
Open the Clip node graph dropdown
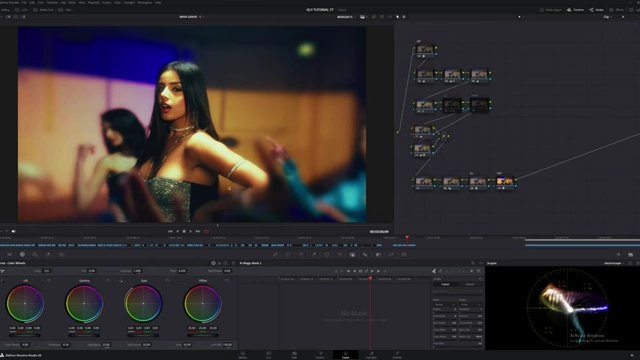click(608, 17)
